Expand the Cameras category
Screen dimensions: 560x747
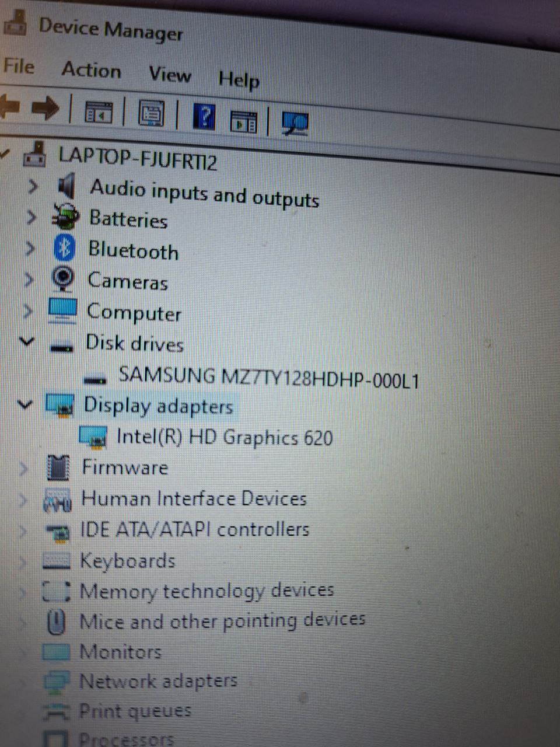[x=29, y=280]
